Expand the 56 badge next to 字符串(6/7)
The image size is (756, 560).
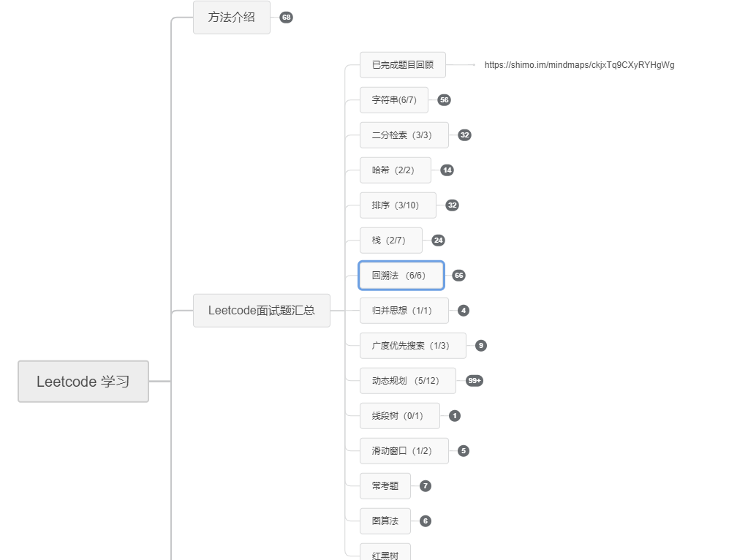point(444,99)
